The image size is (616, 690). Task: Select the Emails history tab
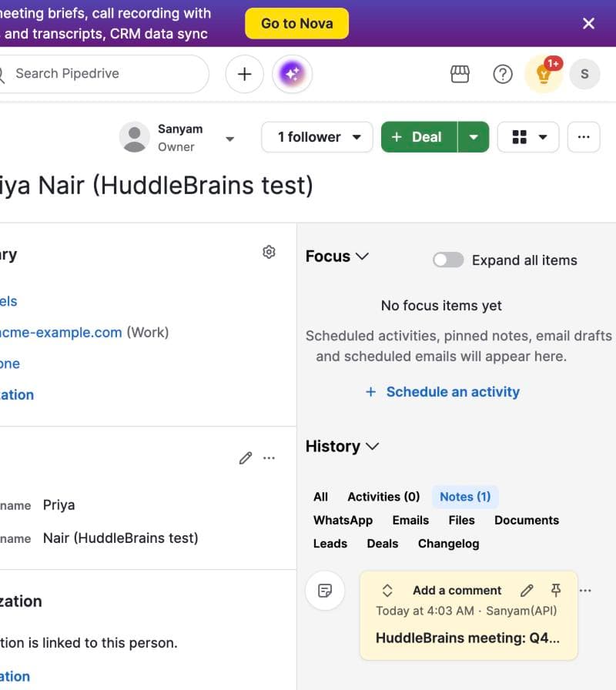[410, 520]
